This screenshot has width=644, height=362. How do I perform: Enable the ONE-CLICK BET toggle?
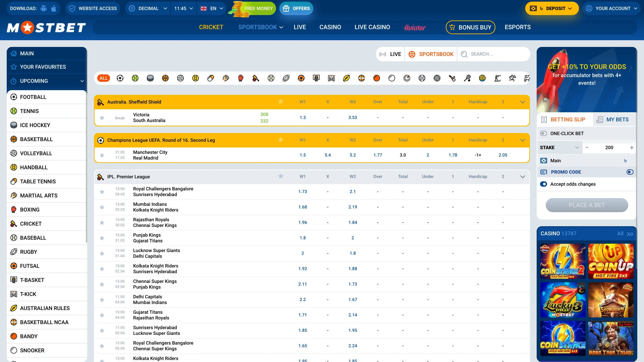544,133
